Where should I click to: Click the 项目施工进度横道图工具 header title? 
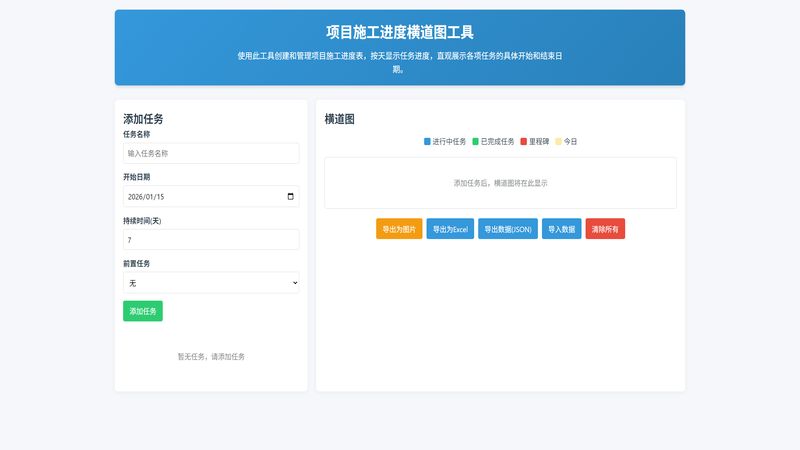400,32
